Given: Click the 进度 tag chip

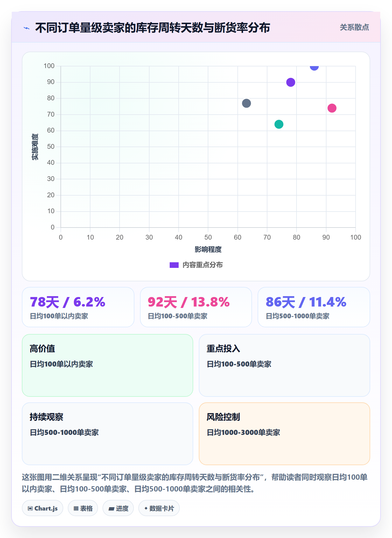Looking at the screenshot, I should click(x=118, y=508).
